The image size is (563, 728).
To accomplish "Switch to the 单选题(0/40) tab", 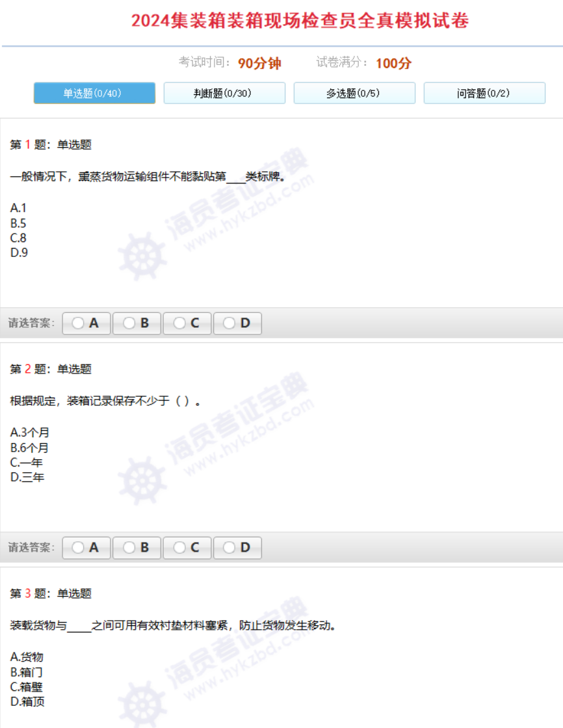I will point(94,93).
